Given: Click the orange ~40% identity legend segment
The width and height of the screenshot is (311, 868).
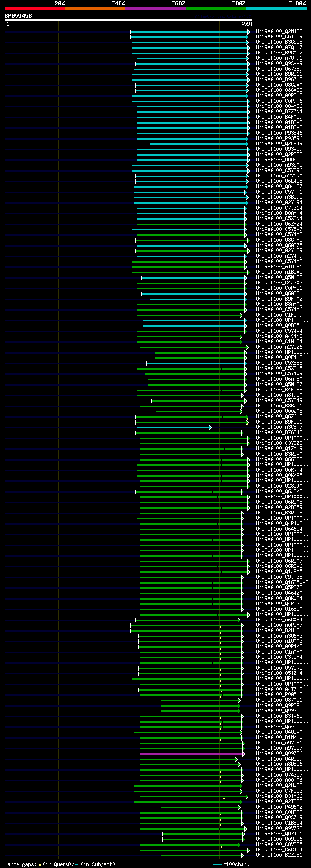Looking at the screenshot, I should click(95, 9).
